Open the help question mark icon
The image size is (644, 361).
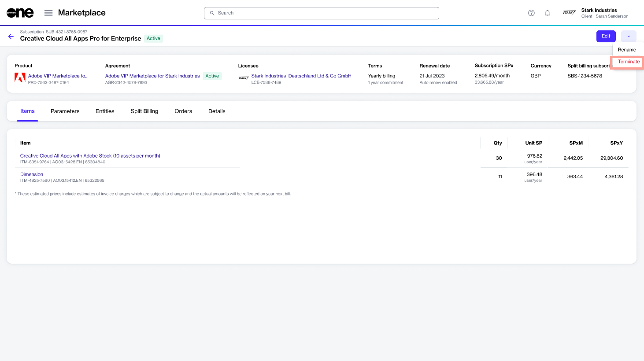[x=531, y=13]
